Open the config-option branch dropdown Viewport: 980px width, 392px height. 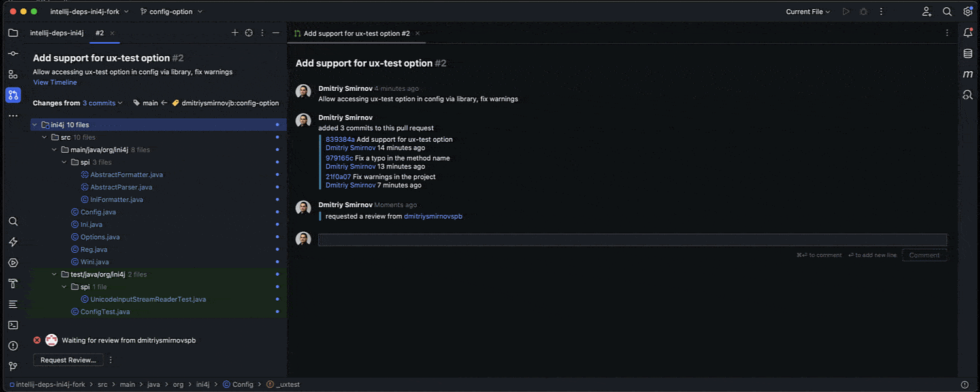pyautogui.click(x=171, y=12)
